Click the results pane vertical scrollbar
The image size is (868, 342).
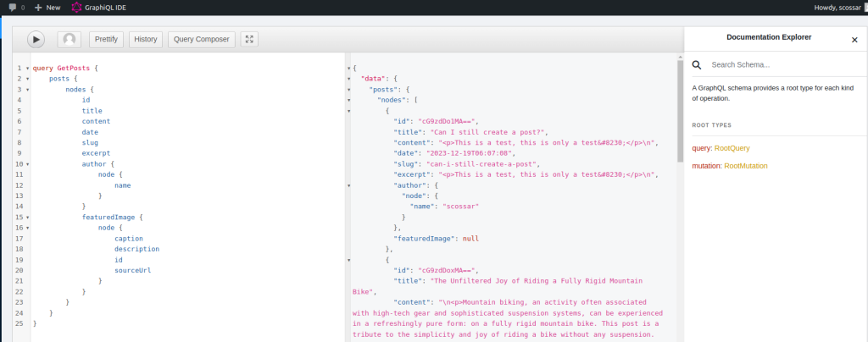pos(680,111)
